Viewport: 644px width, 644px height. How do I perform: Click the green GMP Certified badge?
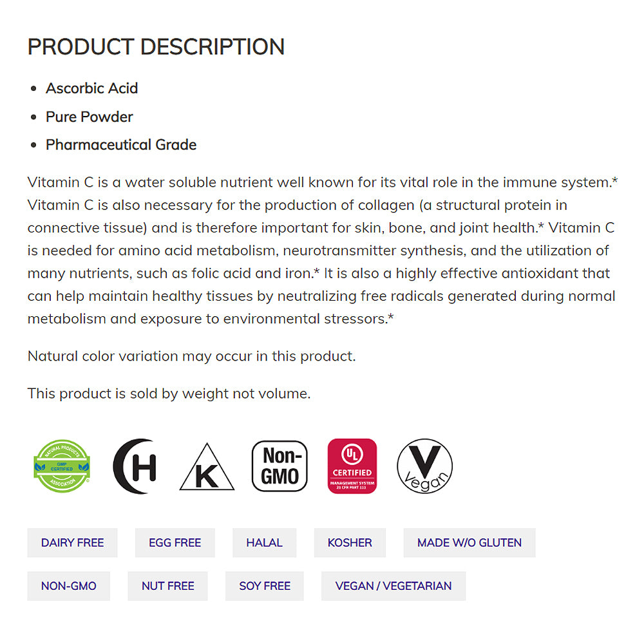tap(62, 466)
